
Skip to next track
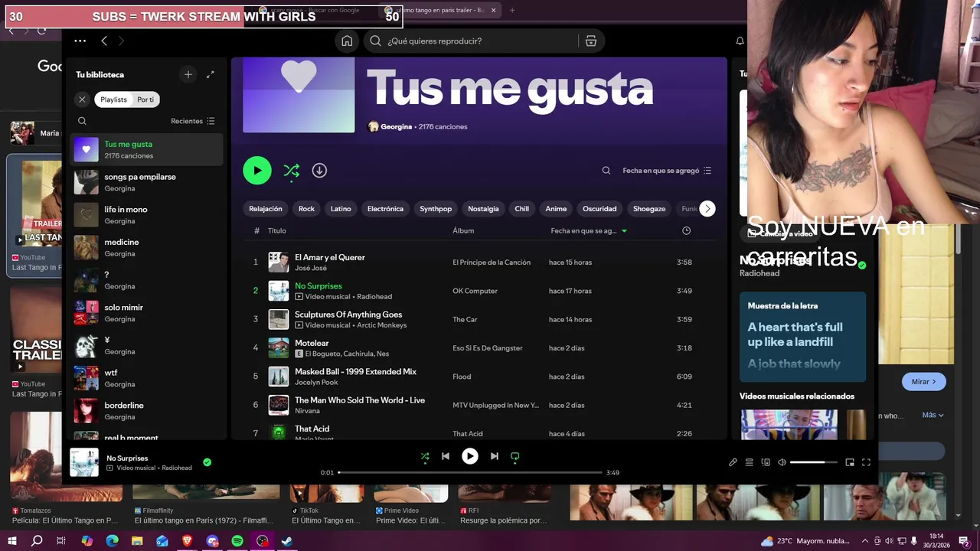tap(495, 456)
